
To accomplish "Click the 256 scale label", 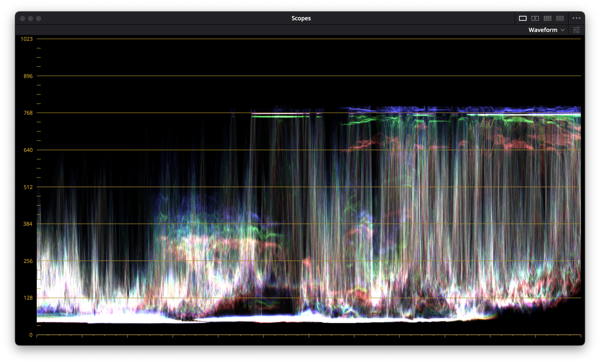I will point(28,261).
